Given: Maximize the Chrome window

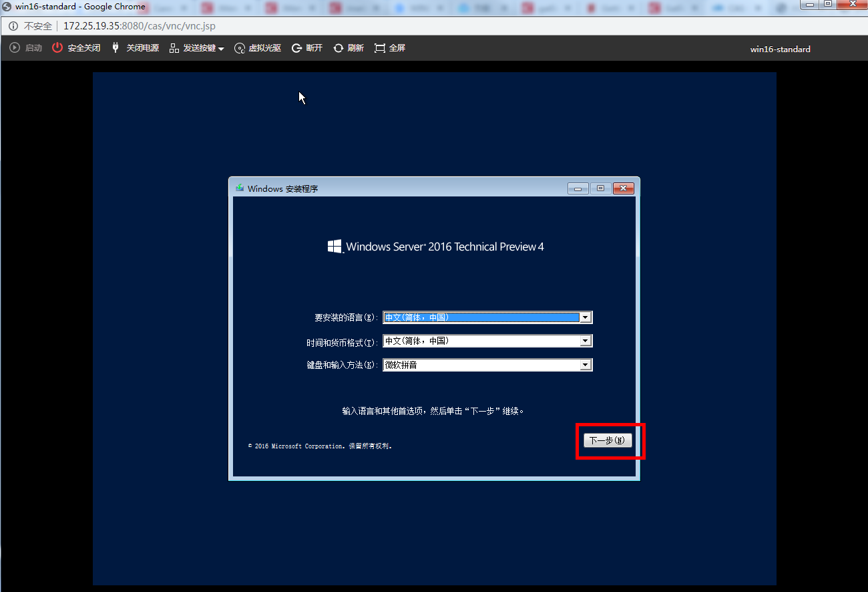Looking at the screenshot, I should click(828, 4).
